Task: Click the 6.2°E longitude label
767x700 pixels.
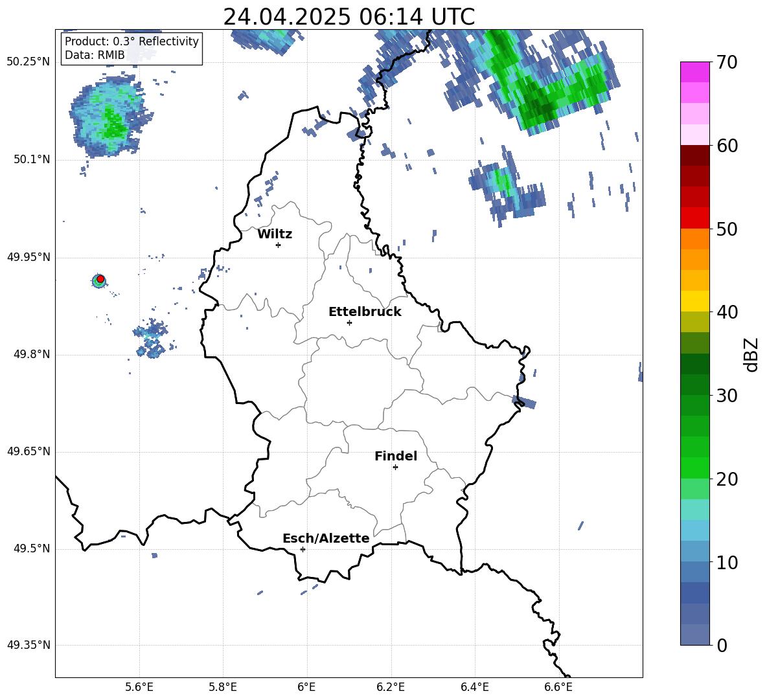Action: click(391, 687)
